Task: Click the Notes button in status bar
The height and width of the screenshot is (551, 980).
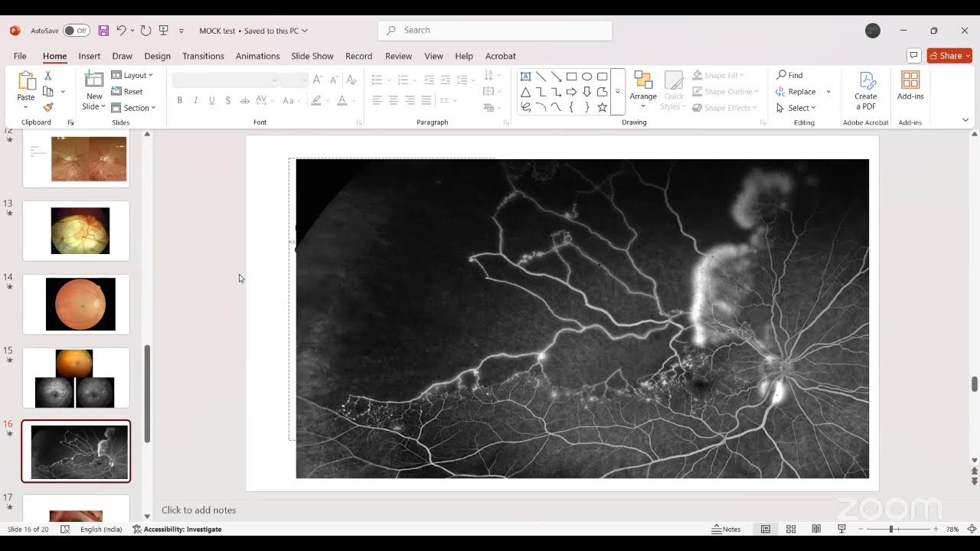Action: (727, 529)
